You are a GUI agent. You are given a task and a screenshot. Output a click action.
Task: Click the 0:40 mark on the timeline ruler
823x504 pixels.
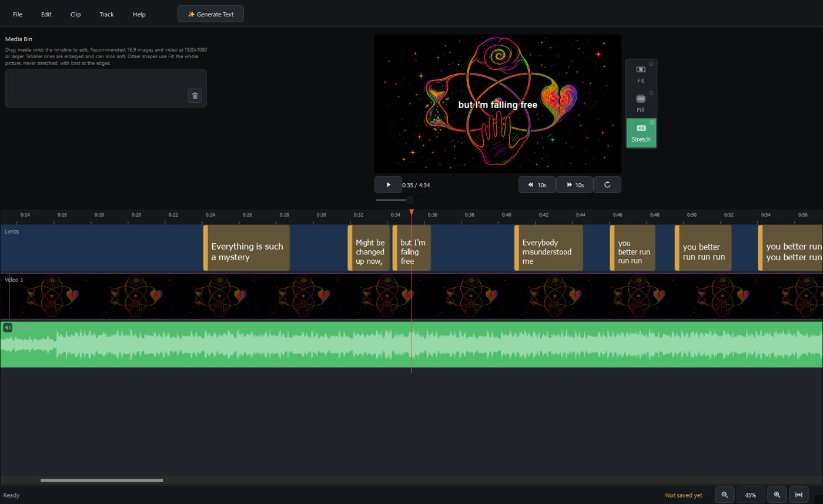point(506,215)
